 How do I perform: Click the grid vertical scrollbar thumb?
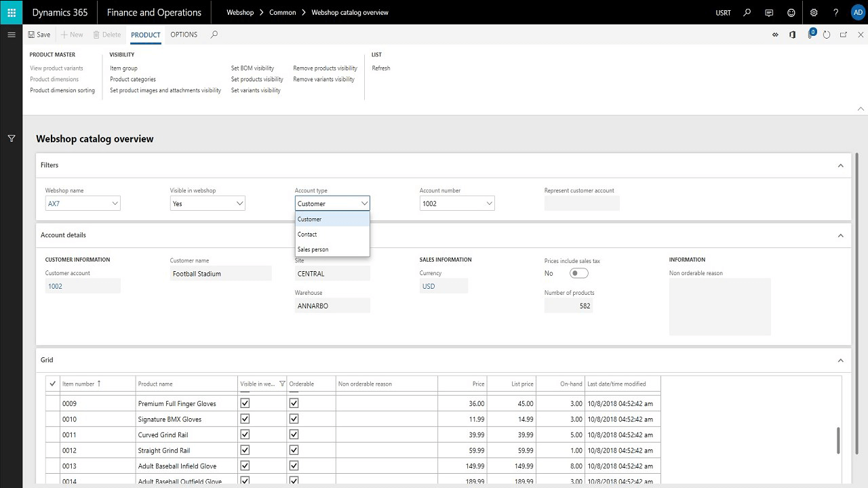point(838,440)
